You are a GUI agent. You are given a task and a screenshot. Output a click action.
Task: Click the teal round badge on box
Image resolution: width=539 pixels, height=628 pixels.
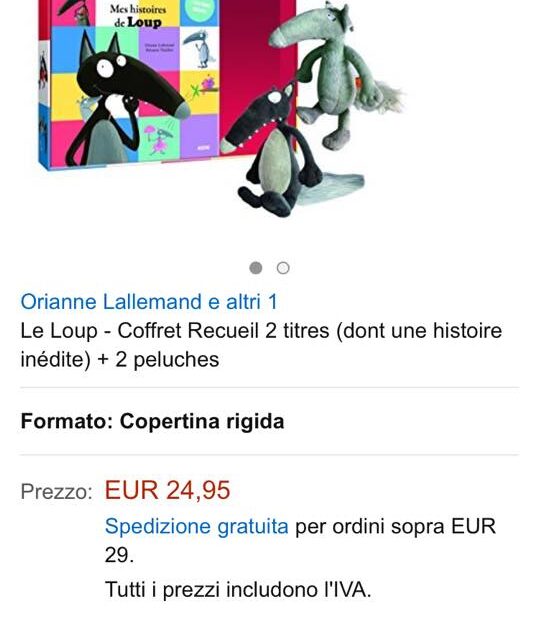199,11
